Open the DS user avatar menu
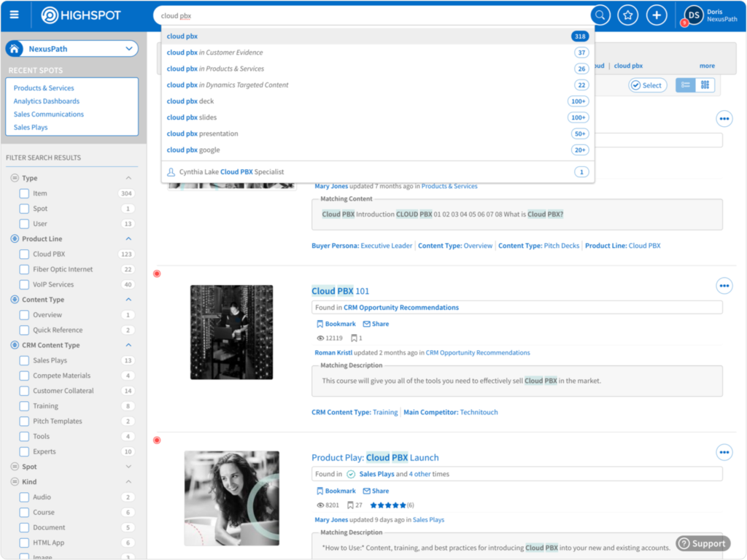Screen dimensions: 747x560 (694, 15)
